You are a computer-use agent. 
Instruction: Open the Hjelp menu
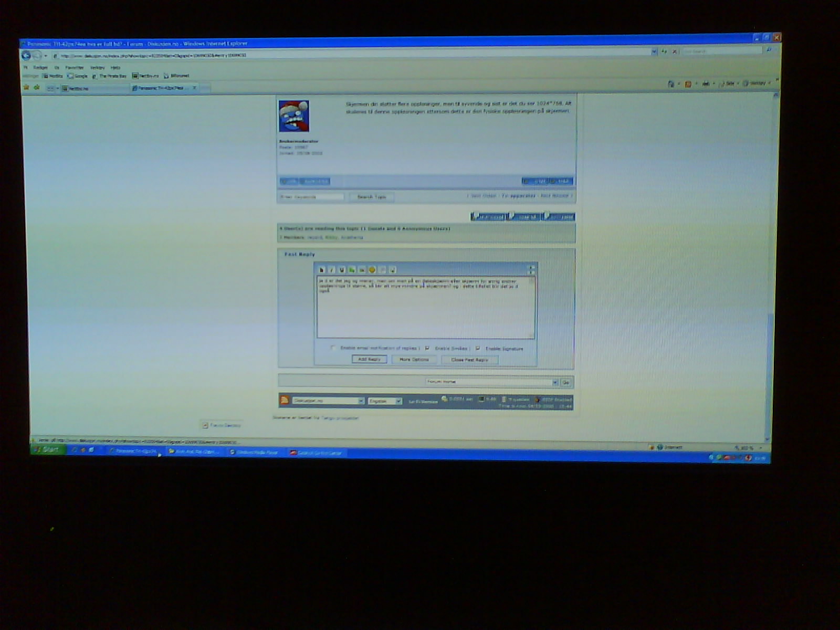(115, 68)
